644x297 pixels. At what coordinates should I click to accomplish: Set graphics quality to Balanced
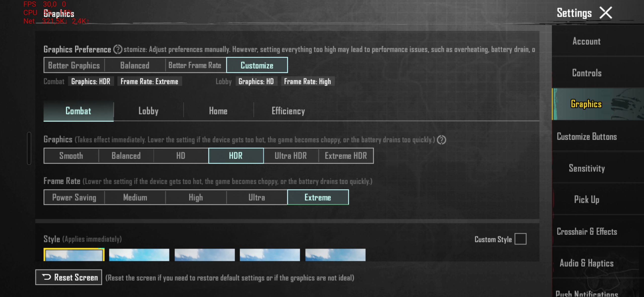click(x=126, y=156)
